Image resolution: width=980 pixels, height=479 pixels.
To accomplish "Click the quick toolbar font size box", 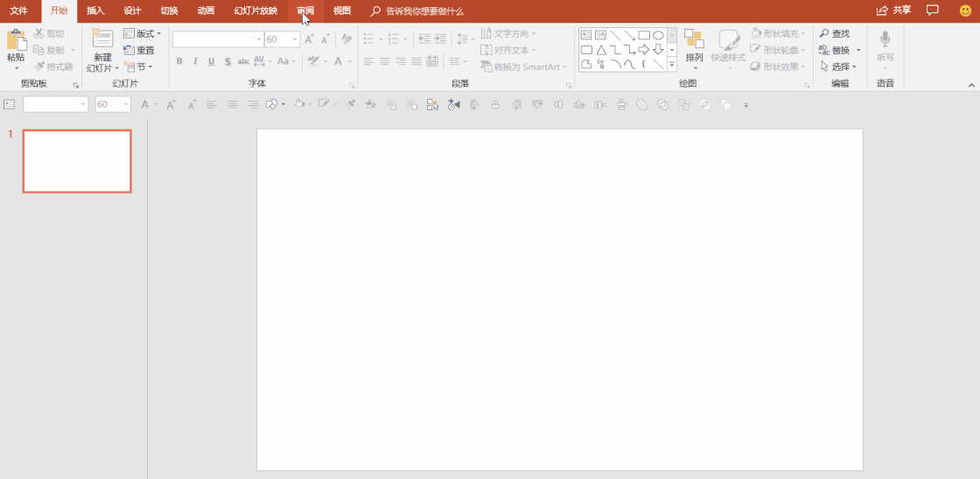I will (113, 104).
